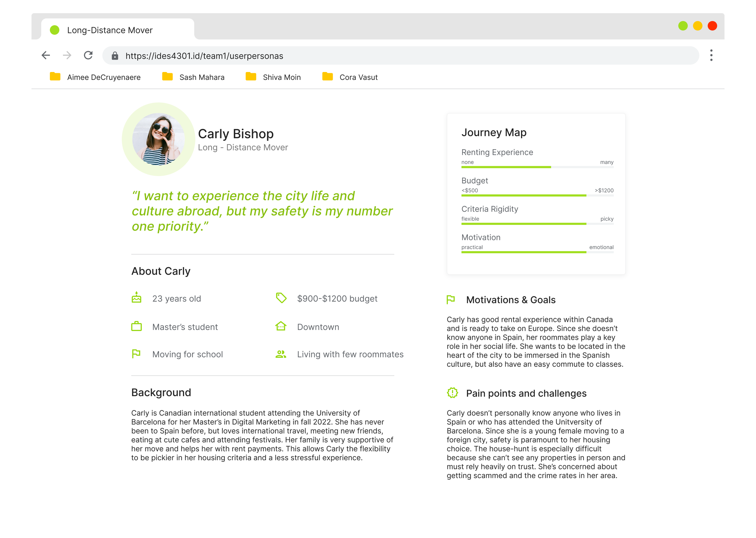Open the three-dot browser menu
This screenshot has height=538, width=756.
(711, 55)
